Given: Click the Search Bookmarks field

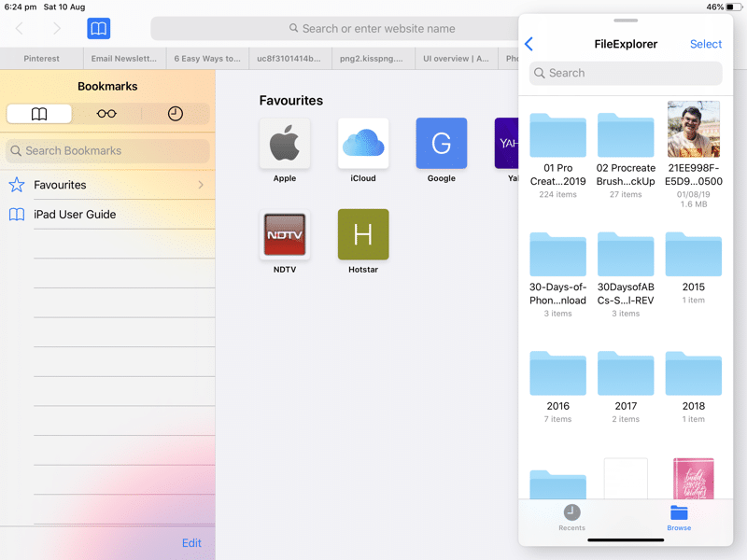Looking at the screenshot, I should tap(107, 150).
